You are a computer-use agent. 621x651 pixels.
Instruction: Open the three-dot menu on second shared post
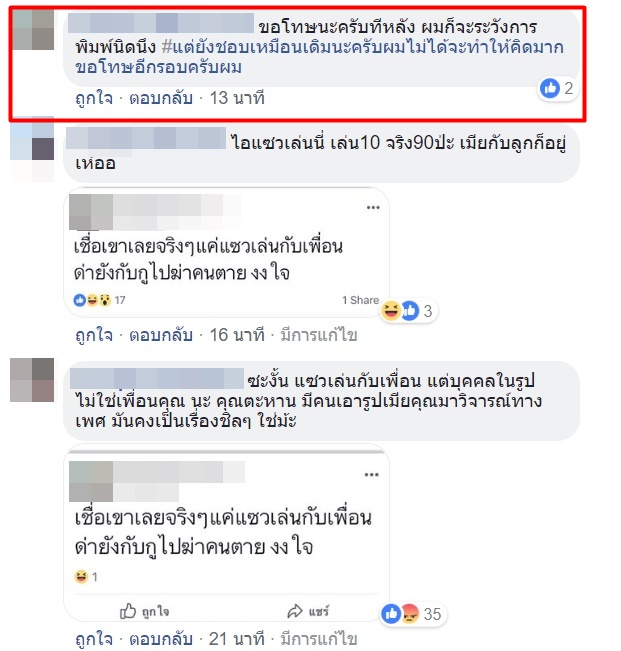372,475
